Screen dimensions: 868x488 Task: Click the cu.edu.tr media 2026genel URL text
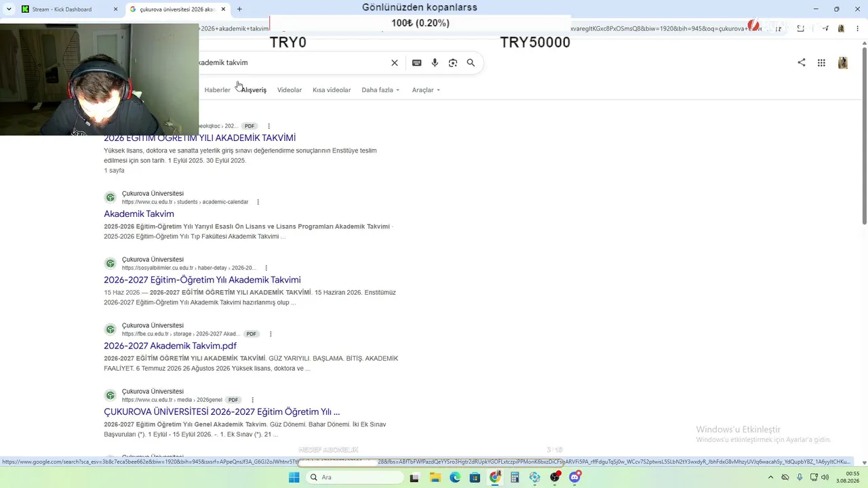tap(172, 400)
